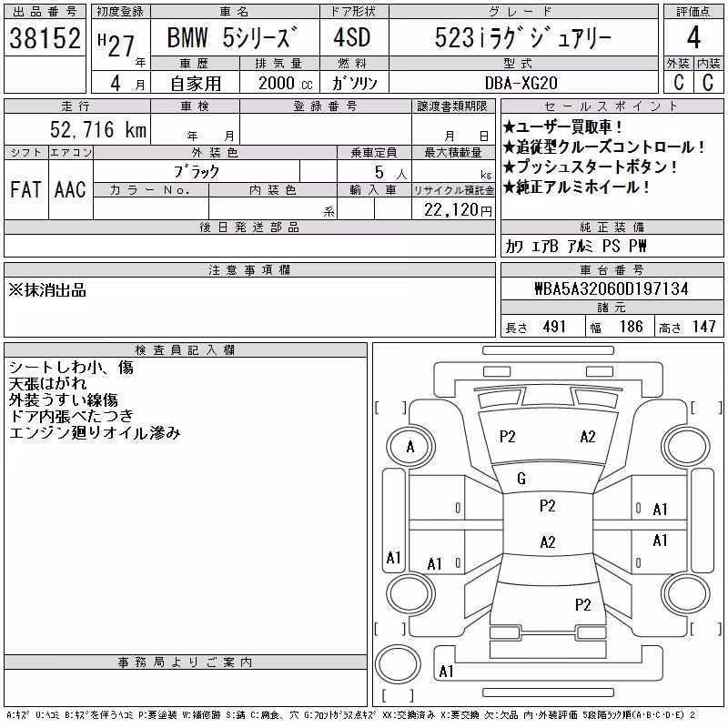The width and height of the screenshot is (728, 728).
Task: Click the C grade under 内装
Action: tap(708, 82)
